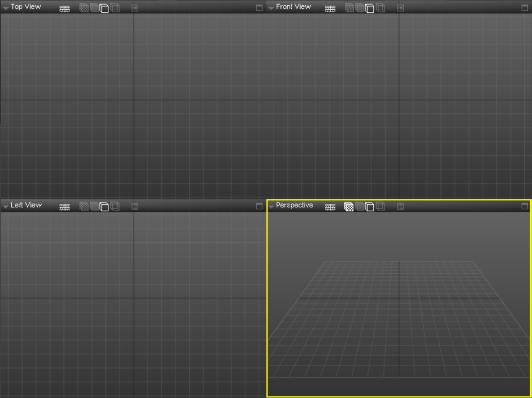532x398 pixels.
Task: Set Perspective view to solid shading
Action: [x=359, y=206]
